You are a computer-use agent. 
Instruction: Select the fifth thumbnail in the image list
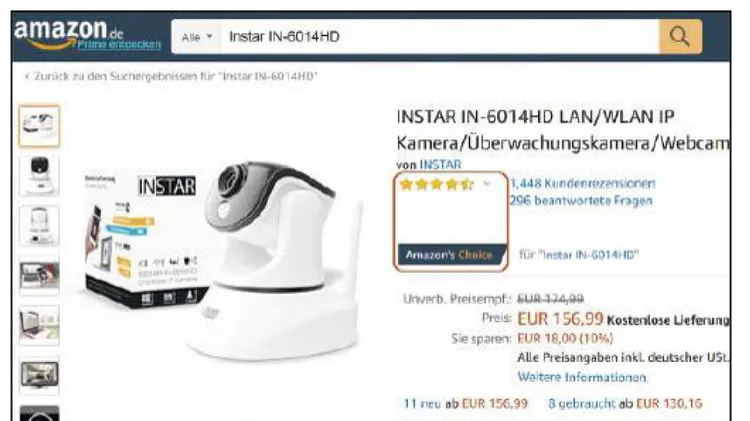39,325
